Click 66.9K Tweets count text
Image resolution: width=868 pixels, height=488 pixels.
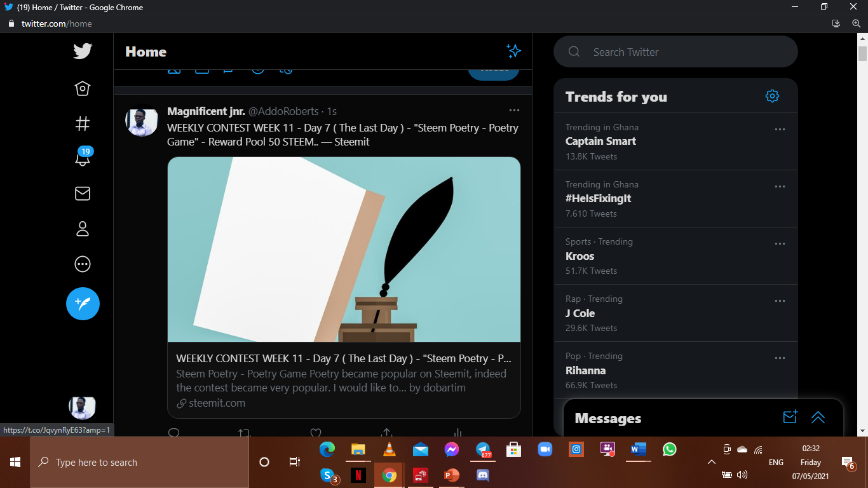(591, 385)
